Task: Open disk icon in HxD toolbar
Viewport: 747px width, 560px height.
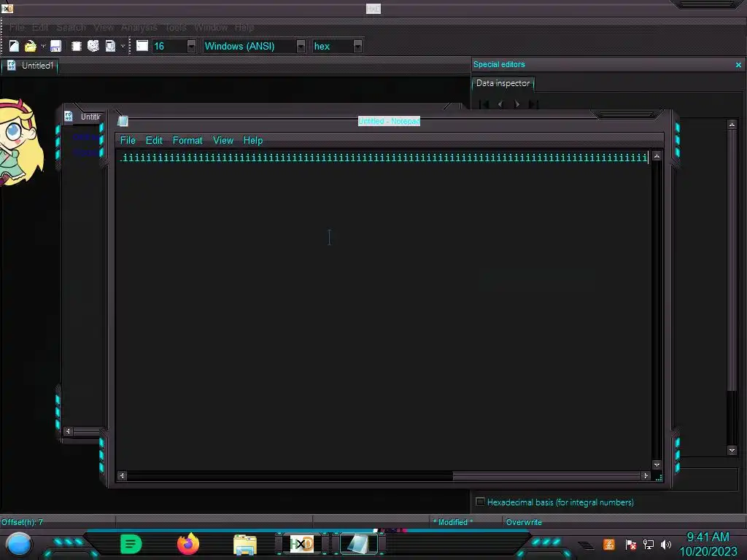Action: (x=93, y=46)
